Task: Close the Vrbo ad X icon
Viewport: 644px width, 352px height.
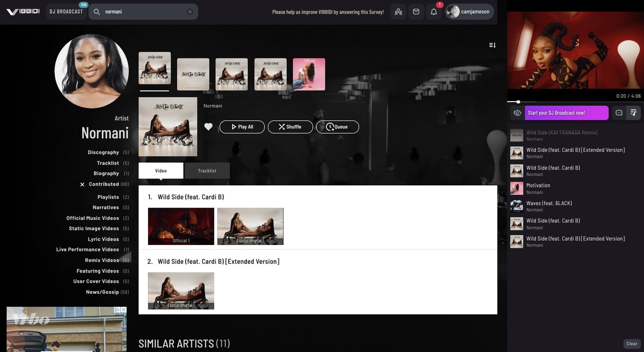Action: point(123,310)
